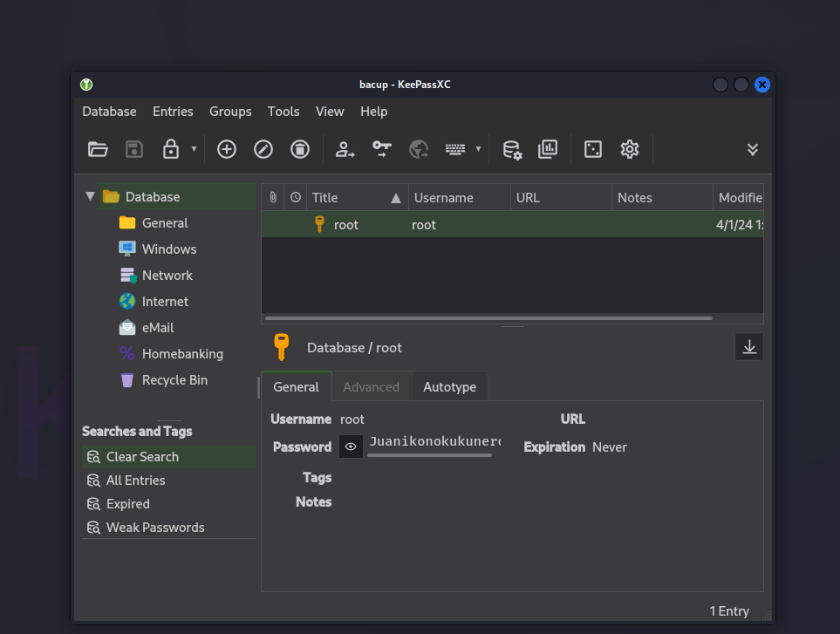Click the revealed password text field
This screenshot has width=840, height=634.
pos(434,442)
